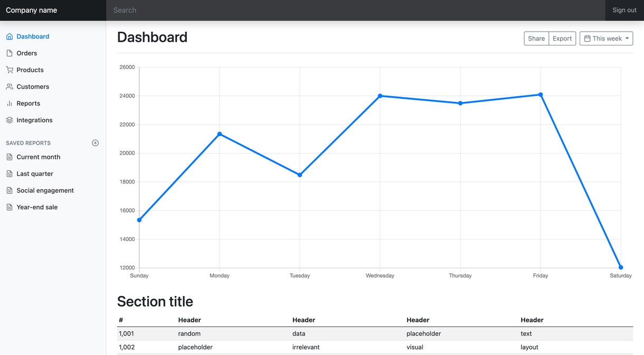The width and height of the screenshot is (644, 355).
Task: Click the Export button
Action: (x=562, y=39)
